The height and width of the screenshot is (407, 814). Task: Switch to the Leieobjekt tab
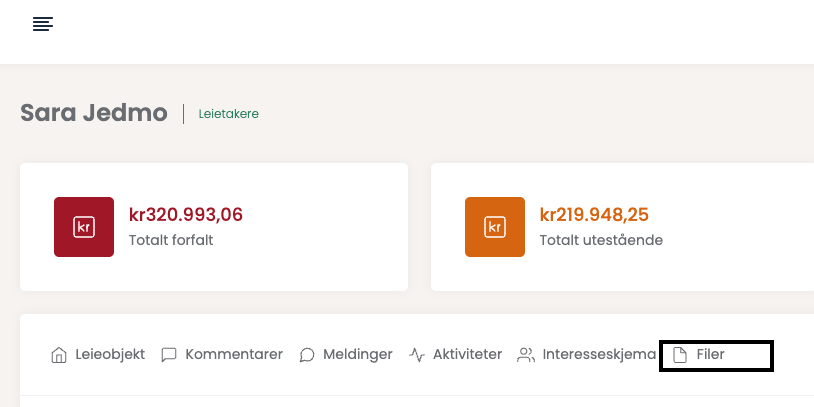click(x=110, y=354)
